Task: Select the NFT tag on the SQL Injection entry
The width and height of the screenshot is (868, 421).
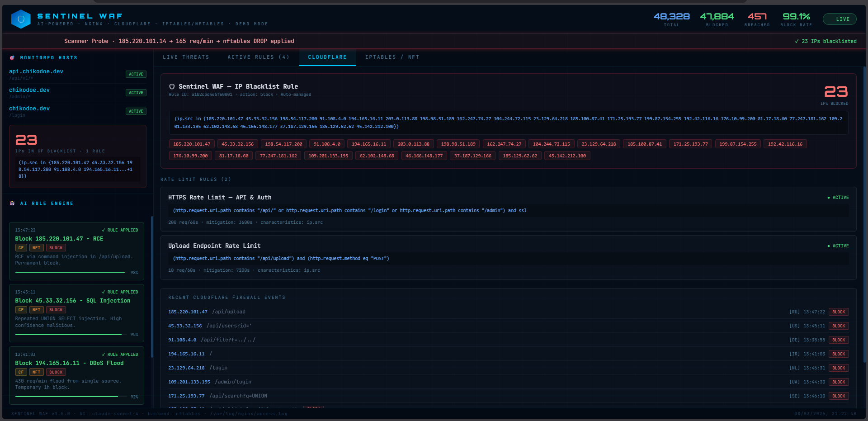Action: [x=36, y=310]
